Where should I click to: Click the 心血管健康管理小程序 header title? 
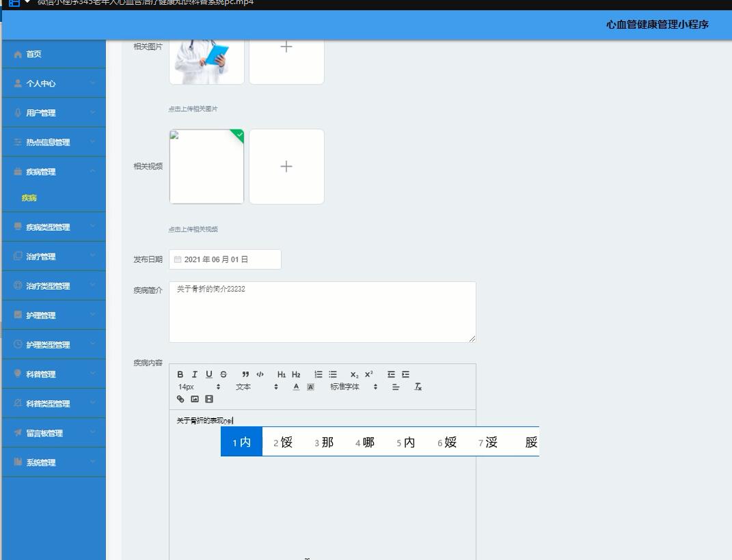[658, 25]
